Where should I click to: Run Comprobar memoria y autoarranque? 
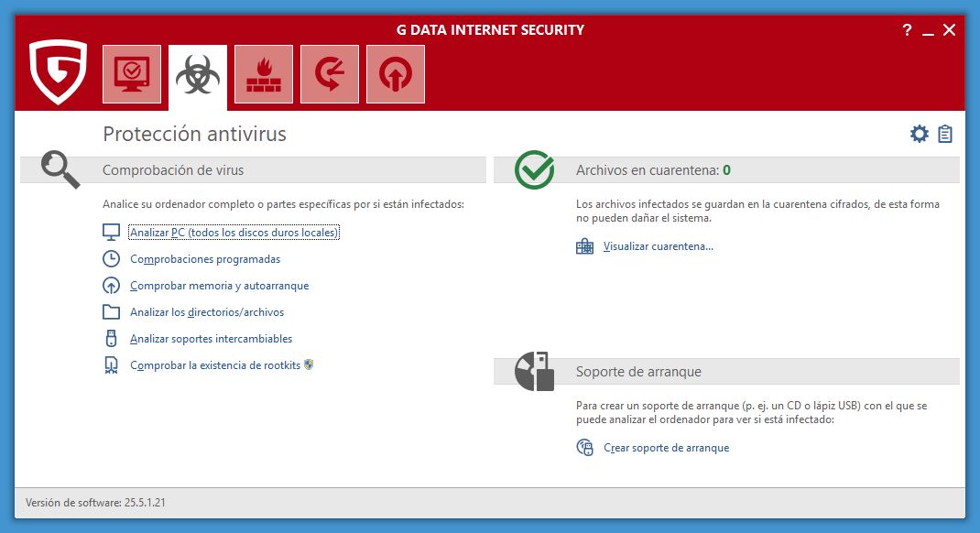220,286
